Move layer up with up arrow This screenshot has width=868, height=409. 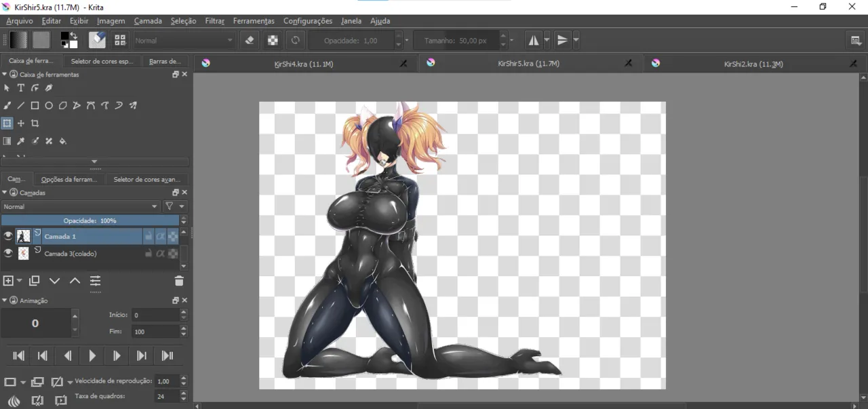tap(75, 281)
